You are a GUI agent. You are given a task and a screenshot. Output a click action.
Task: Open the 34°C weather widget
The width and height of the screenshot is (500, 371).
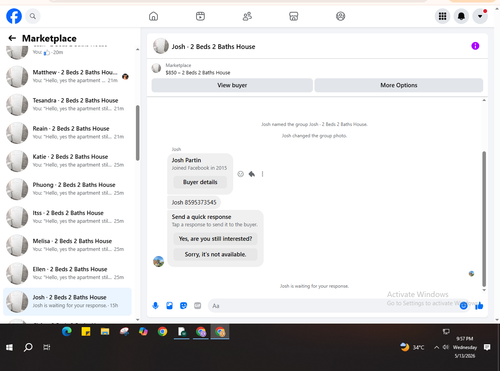pos(412,347)
